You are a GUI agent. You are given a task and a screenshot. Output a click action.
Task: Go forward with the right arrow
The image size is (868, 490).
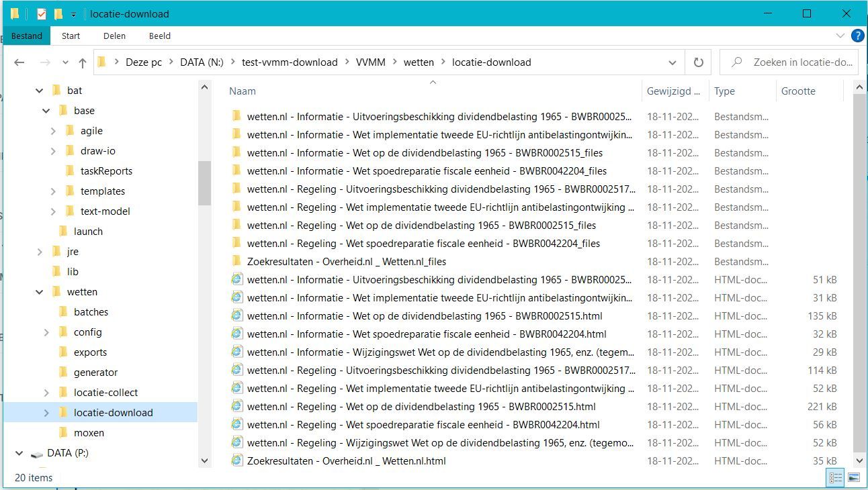pos(45,62)
